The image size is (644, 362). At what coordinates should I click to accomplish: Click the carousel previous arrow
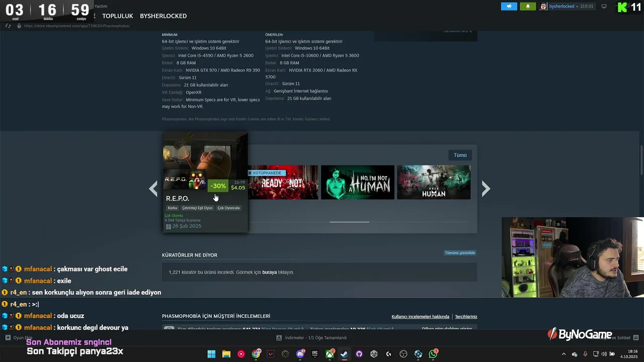(153, 189)
